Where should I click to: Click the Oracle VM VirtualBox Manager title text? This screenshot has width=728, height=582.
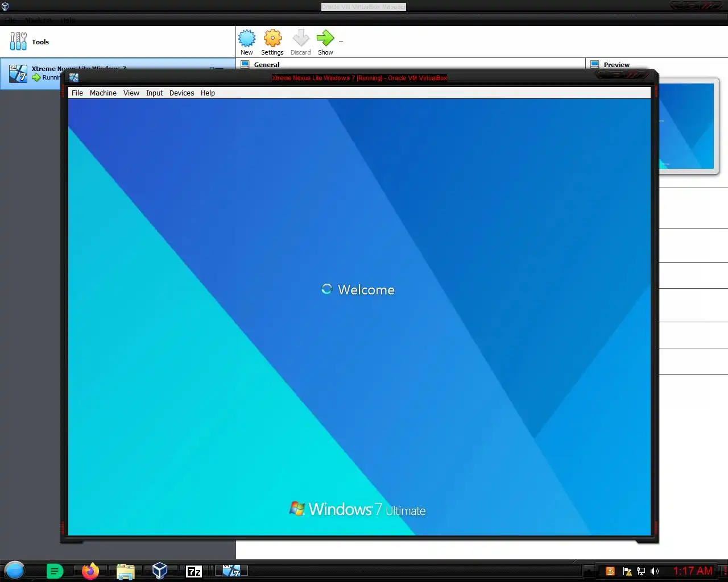(x=363, y=7)
